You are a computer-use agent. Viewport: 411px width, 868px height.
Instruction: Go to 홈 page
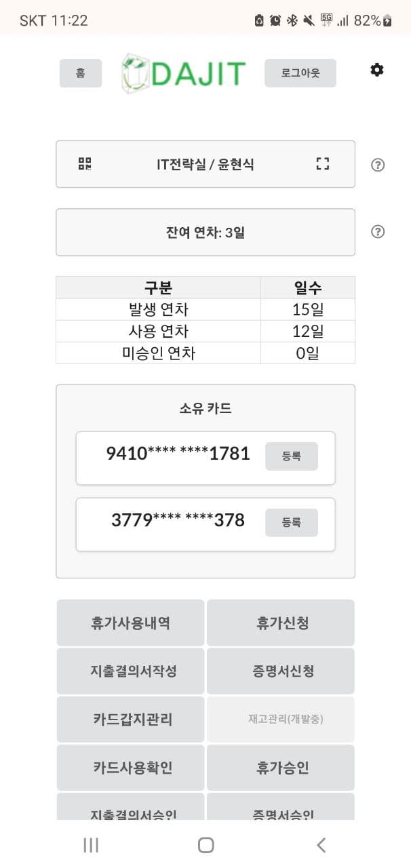coord(81,73)
